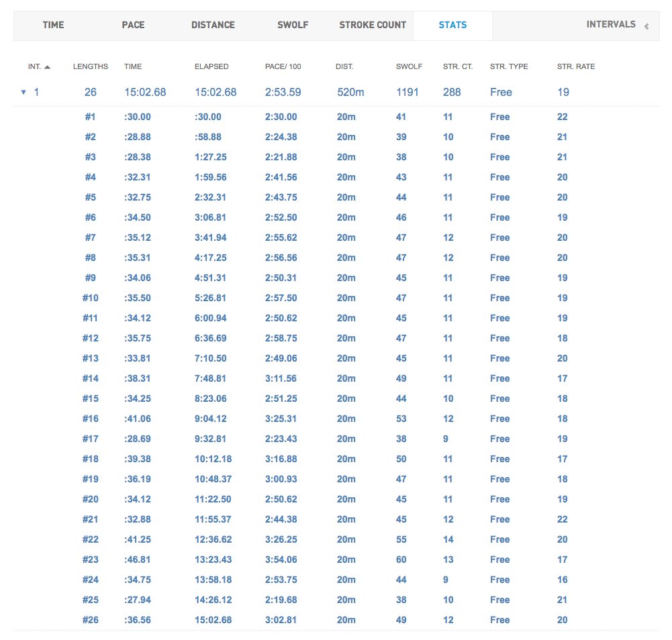Open the INTERVALS selector

coord(611,24)
